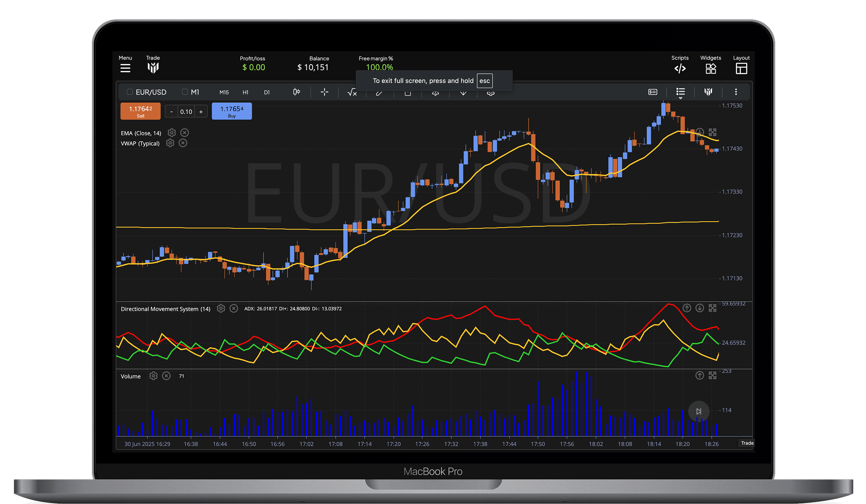Image resolution: width=866 pixels, height=504 pixels.
Task: Open chart settings gear in the toolbar
Action: tap(490, 93)
